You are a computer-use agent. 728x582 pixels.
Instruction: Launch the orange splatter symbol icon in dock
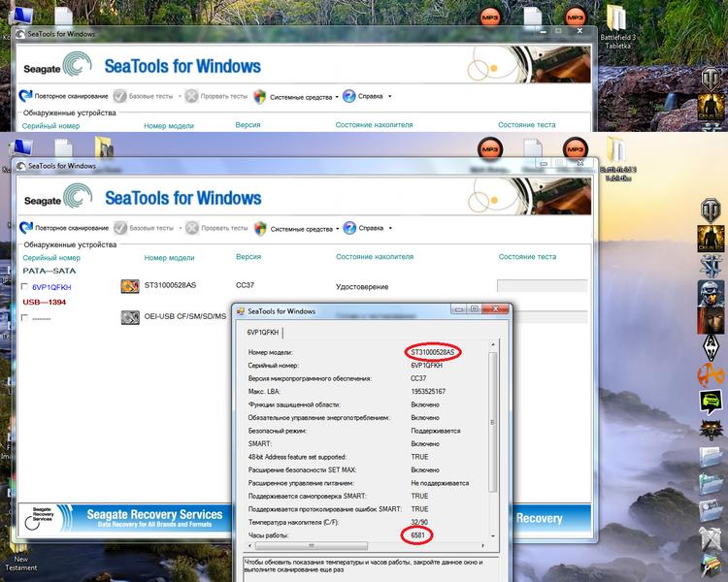click(711, 375)
